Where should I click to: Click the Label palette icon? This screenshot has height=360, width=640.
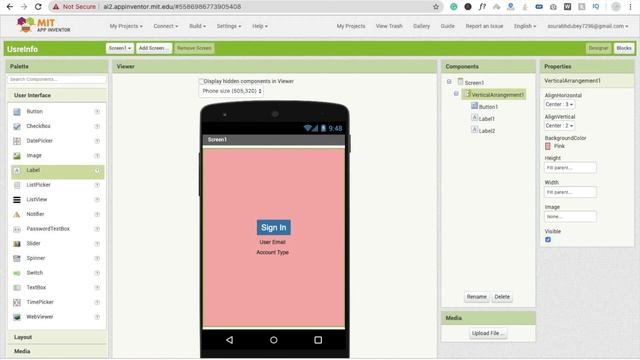click(17, 170)
